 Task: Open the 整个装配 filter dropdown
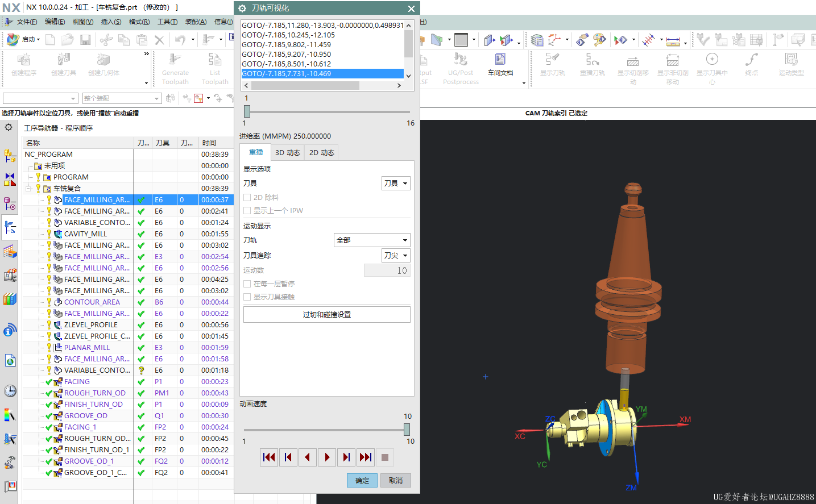click(x=122, y=98)
